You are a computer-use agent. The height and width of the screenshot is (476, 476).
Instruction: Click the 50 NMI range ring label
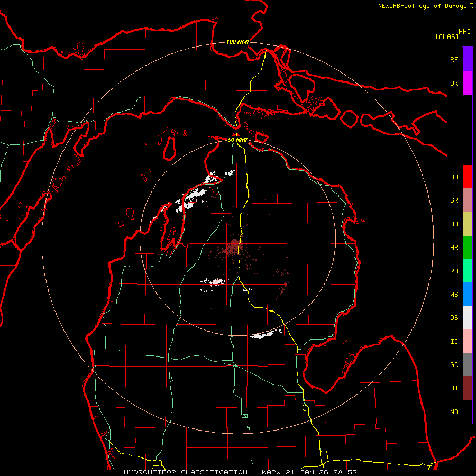237,140
